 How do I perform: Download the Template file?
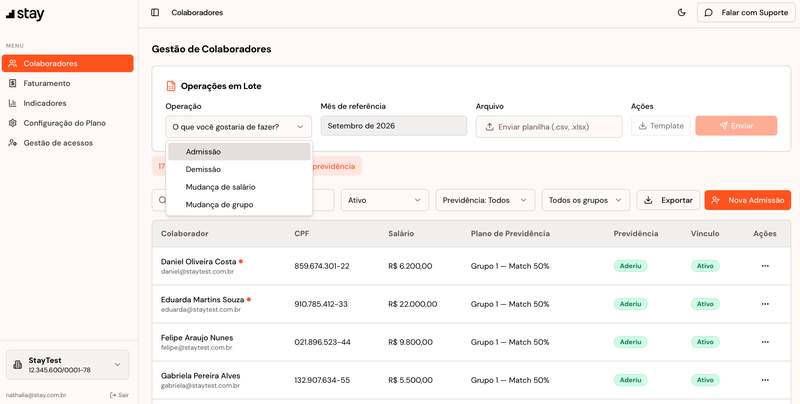click(661, 125)
